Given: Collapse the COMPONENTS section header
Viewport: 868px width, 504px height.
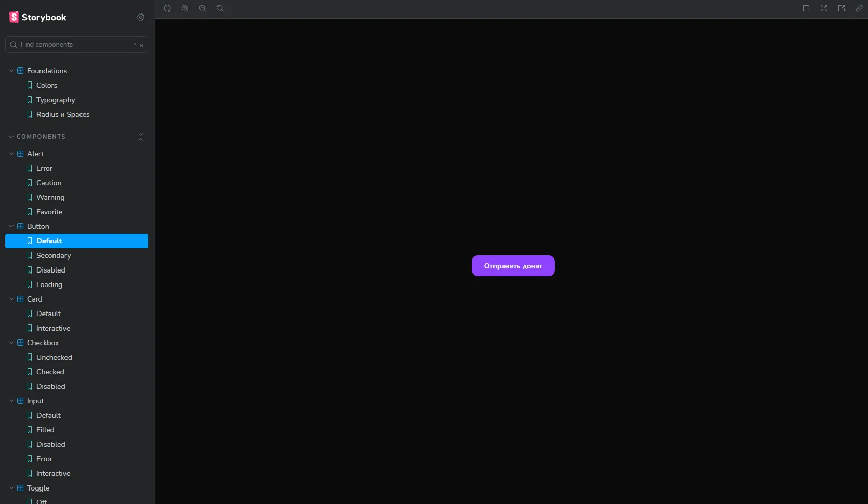Looking at the screenshot, I should 41,137.
